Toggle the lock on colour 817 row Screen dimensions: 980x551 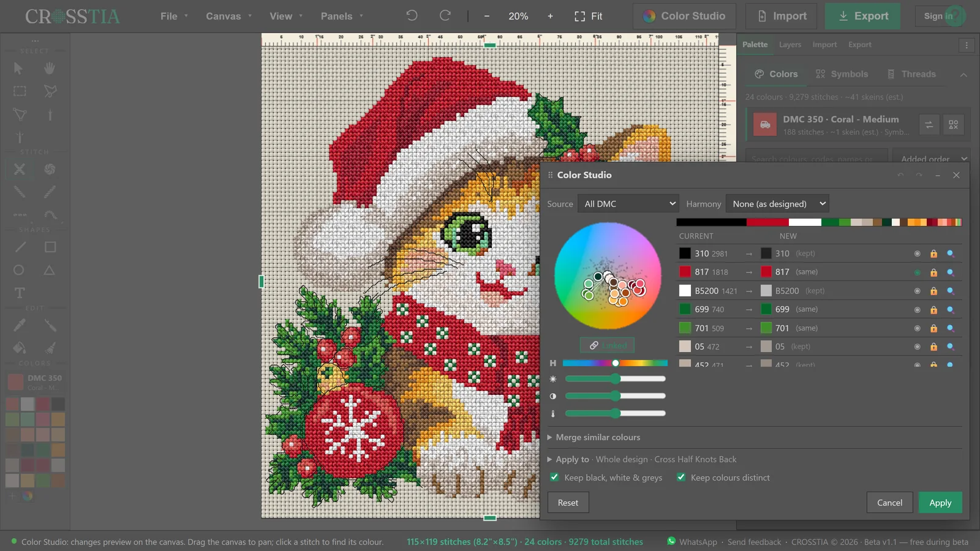(x=933, y=272)
